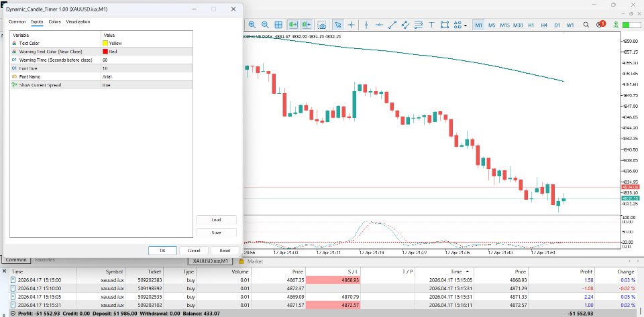Viewport: 644px width, 317px height.
Task: Click the Load button
Action: [216, 220]
